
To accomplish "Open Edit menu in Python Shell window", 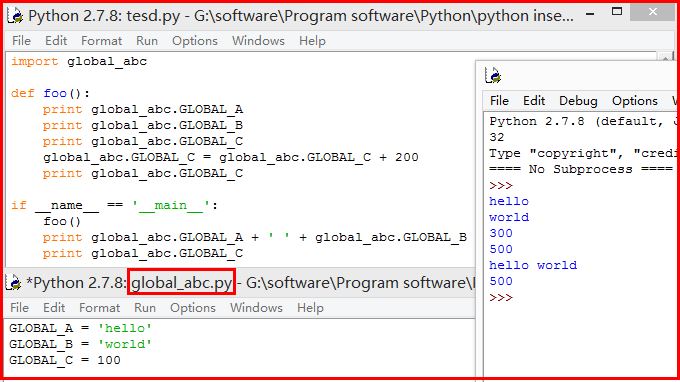I will [x=534, y=101].
